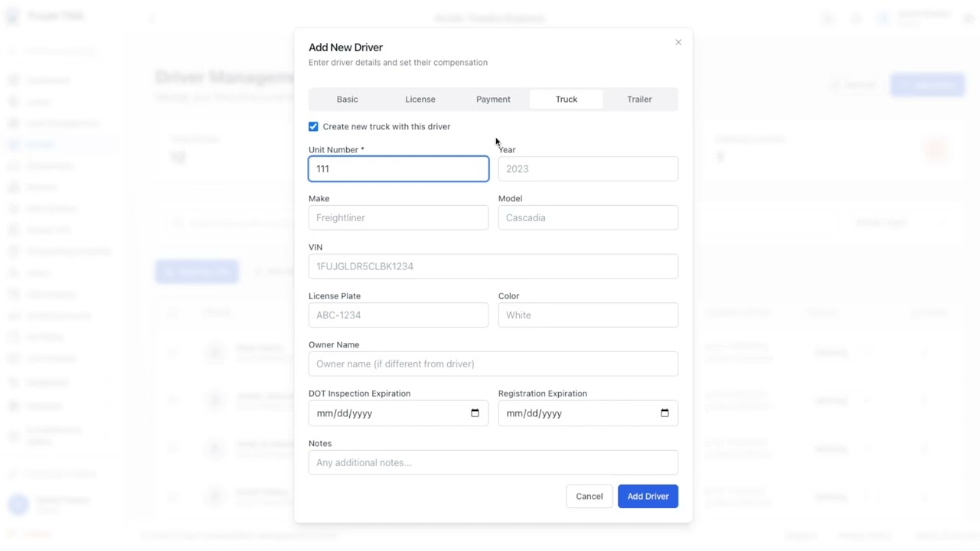Open the Payment tab
This screenshot has width=980, height=551.
click(493, 99)
